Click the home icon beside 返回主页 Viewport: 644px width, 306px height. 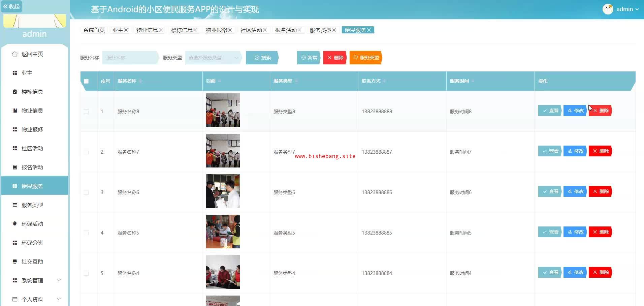coord(15,54)
